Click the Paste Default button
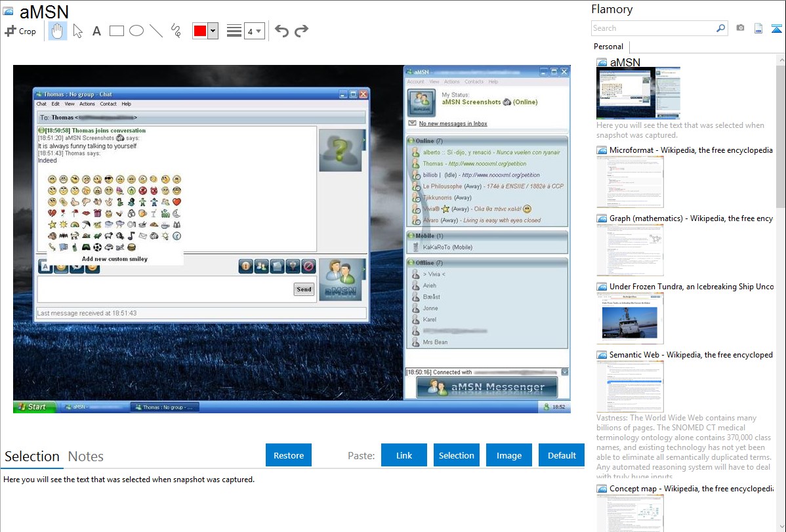Viewport: 786px width, 532px height. point(562,455)
